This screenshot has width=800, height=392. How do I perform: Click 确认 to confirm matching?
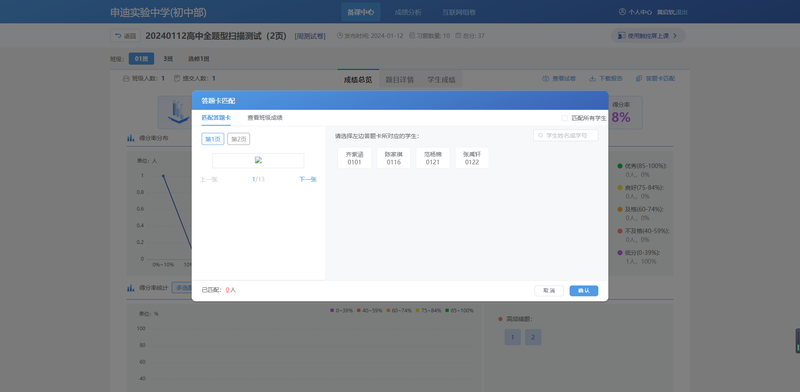coord(584,290)
